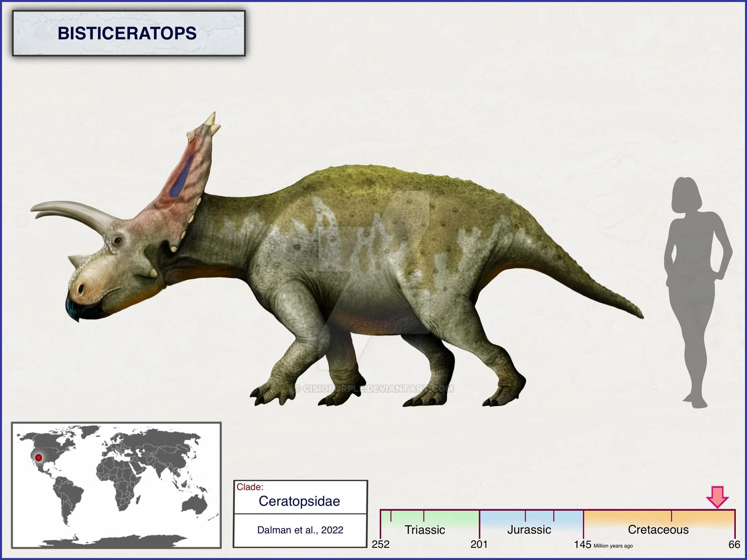Click the red location dot on the world map
747x560 pixels.
coord(39,458)
